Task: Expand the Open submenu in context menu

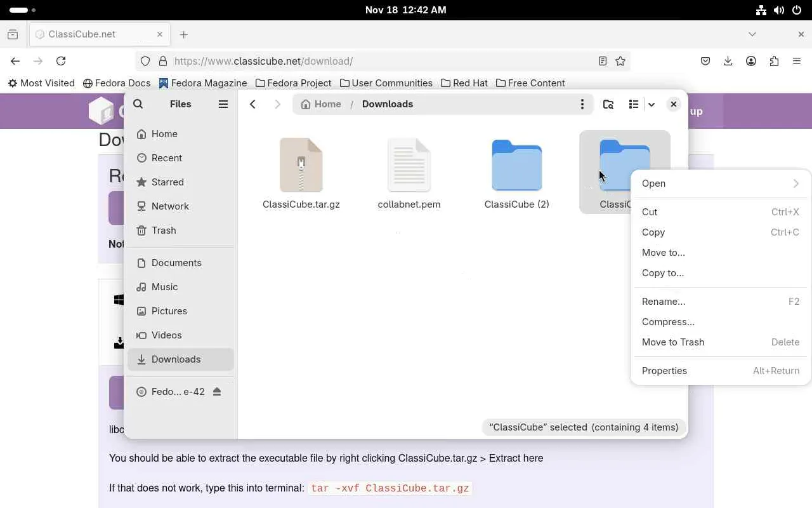Action: [721, 184]
